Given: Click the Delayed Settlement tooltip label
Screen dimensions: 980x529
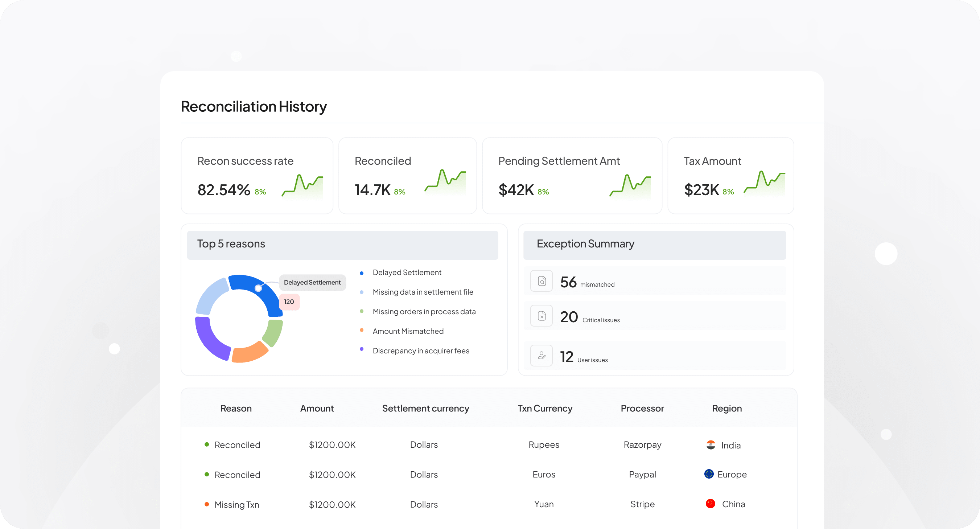Looking at the screenshot, I should [x=312, y=282].
